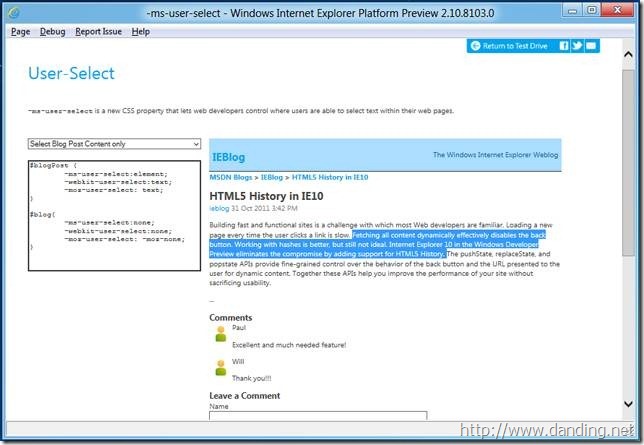
Task: Open the IEBlog breadcrumb link
Action: point(272,178)
